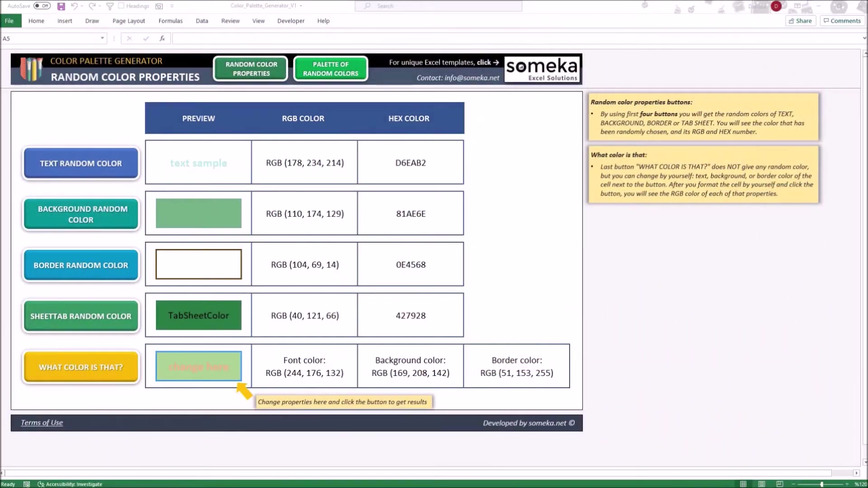Toggle AutoSave on

[41, 6]
